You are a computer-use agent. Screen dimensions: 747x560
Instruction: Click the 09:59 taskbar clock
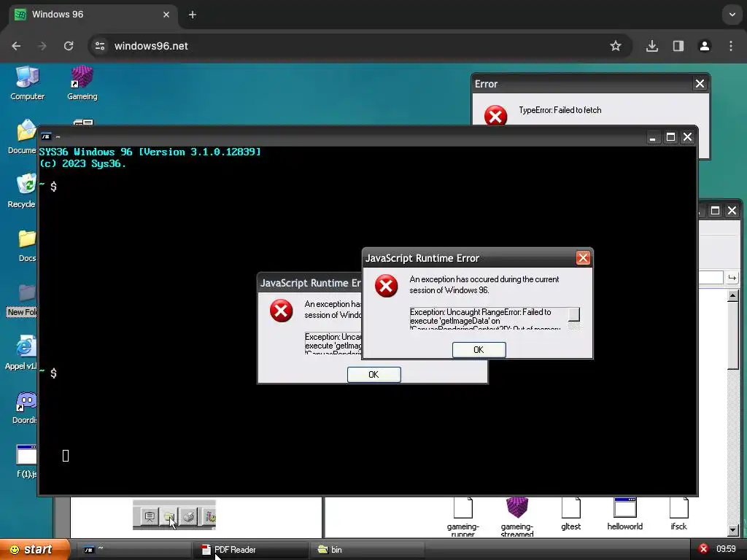[726, 549]
